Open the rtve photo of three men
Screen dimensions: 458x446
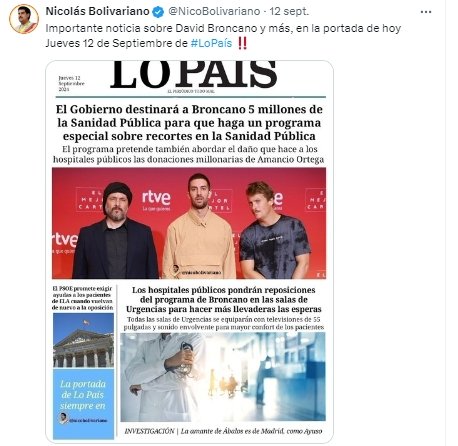click(x=189, y=223)
